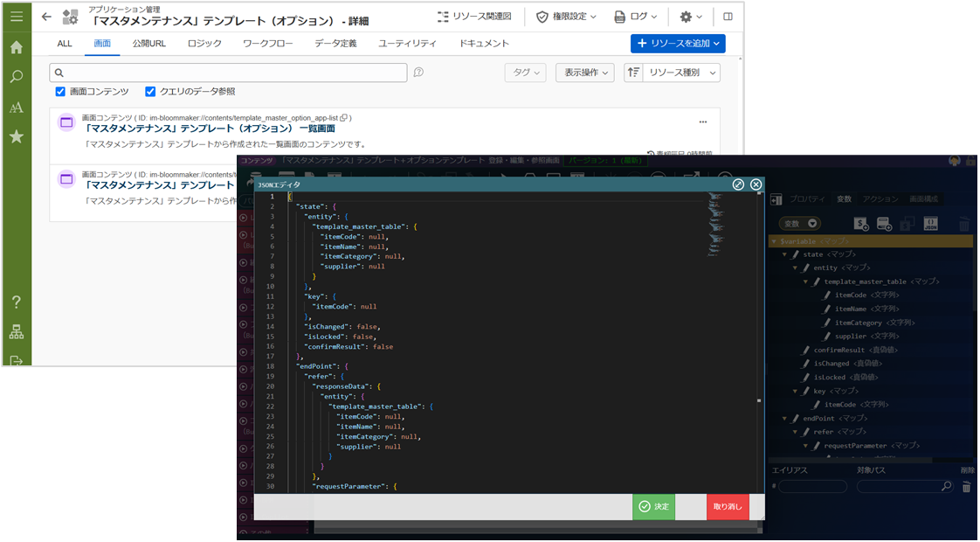The height and width of the screenshot is (542, 980).
Task: Open the リソース種別 sort dropdown
Action: tap(681, 73)
